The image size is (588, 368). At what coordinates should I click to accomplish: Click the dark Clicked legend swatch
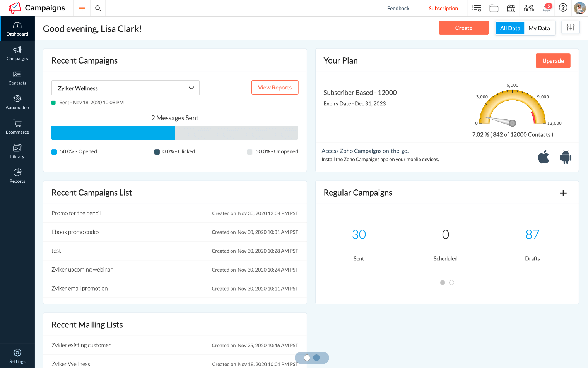(x=157, y=151)
